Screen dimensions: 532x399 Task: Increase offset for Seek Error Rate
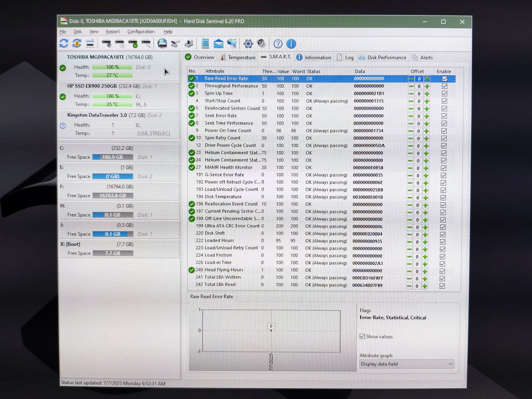[x=427, y=116]
